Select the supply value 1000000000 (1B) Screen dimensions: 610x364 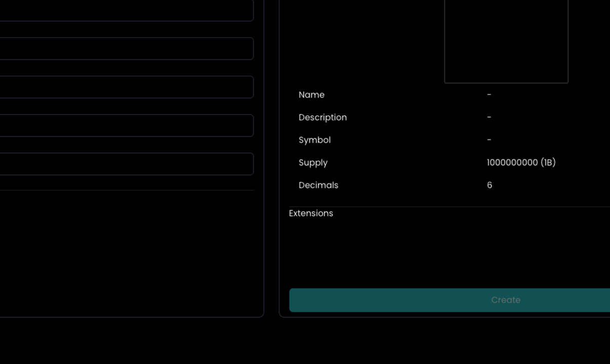pyautogui.click(x=521, y=162)
